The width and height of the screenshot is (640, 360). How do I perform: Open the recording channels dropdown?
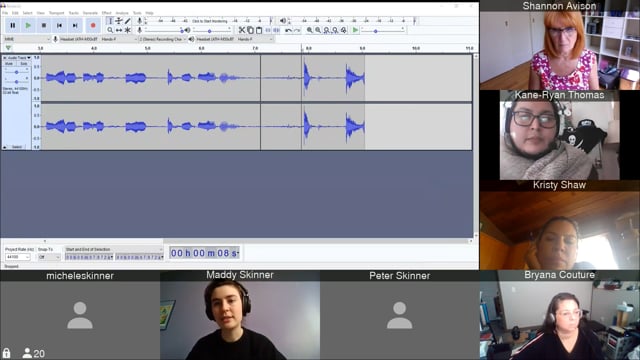click(162, 39)
